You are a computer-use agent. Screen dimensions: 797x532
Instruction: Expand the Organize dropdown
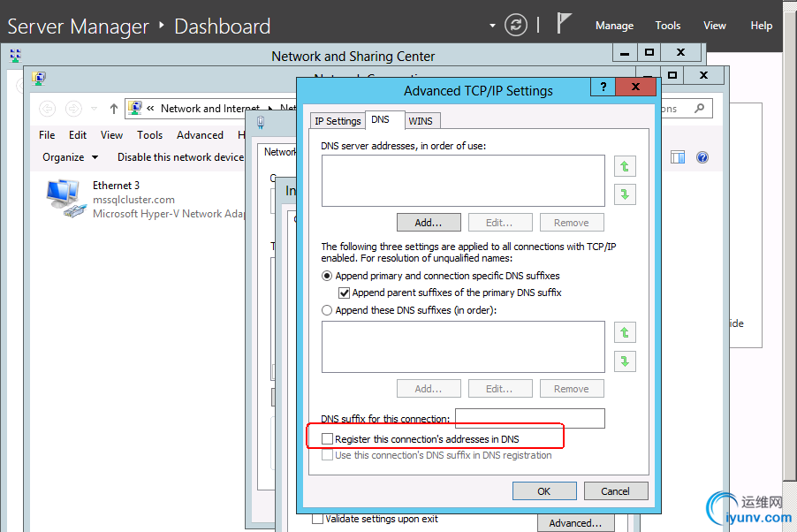coord(70,157)
